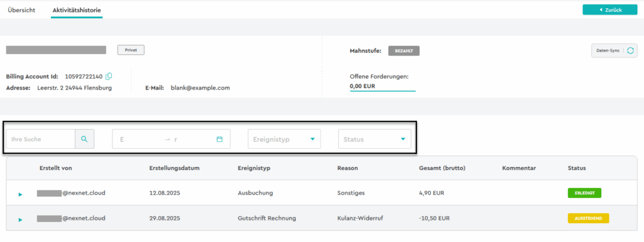Screen dimensions: 644x242
Task: Click the Privat tag button
Action: pyautogui.click(x=131, y=50)
